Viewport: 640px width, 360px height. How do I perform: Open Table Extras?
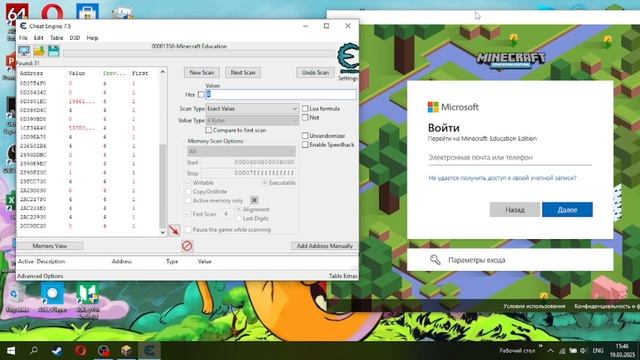pos(343,276)
